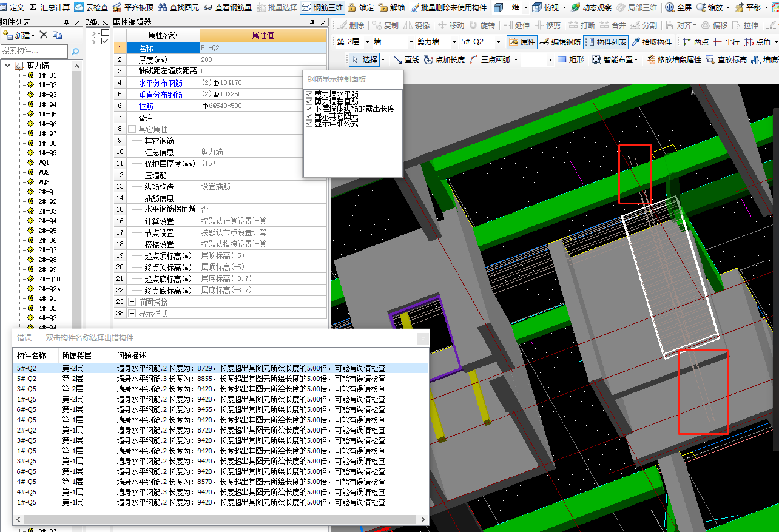Select 2#-Q5 in the component tree
779x532 pixels.
(47, 231)
